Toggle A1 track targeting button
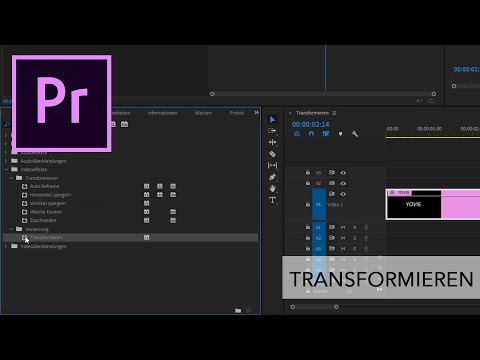The image size is (480, 360). point(319,227)
